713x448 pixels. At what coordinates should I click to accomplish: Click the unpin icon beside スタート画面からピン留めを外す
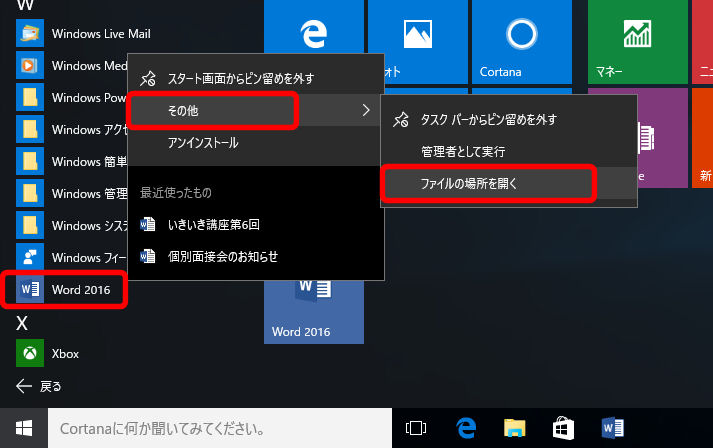(148, 79)
